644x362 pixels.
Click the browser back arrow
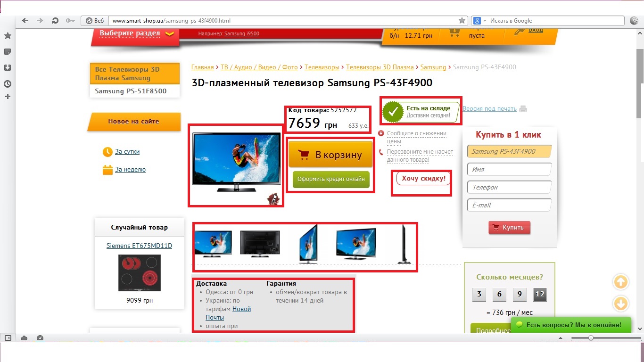click(x=25, y=21)
